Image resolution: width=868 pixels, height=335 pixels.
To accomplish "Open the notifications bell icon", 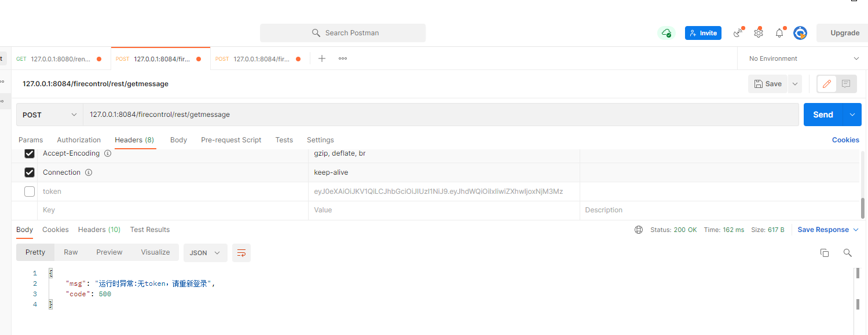I will [779, 33].
